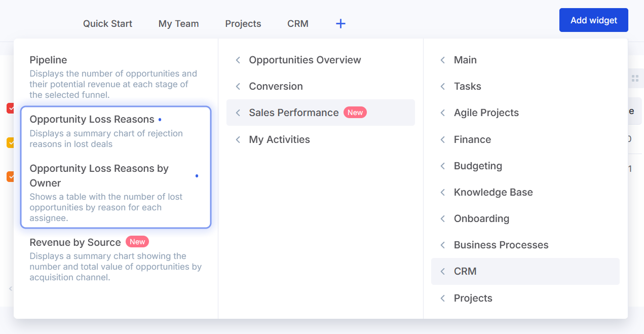
Task: Click the chevron icon beside Onboarding
Action: (x=442, y=219)
